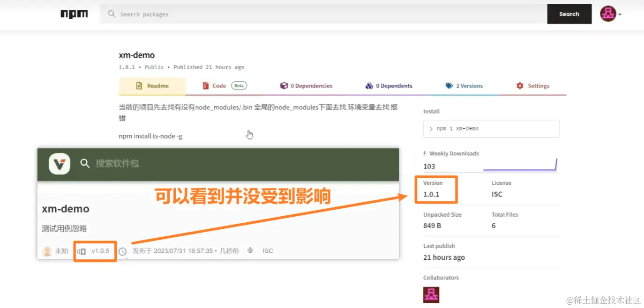The width and height of the screenshot is (644, 308).
Task: Click the Dependents cubes icon
Action: [x=369, y=86]
